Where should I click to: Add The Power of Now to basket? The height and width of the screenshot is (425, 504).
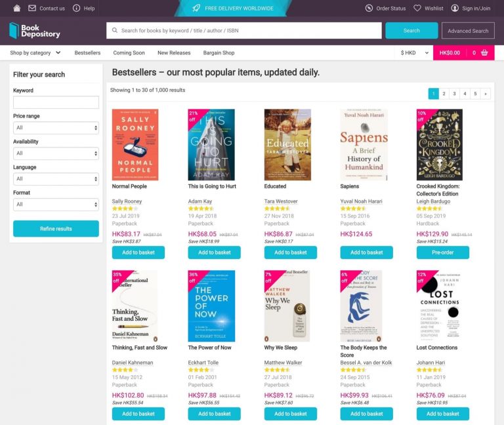click(x=215, y=414)
